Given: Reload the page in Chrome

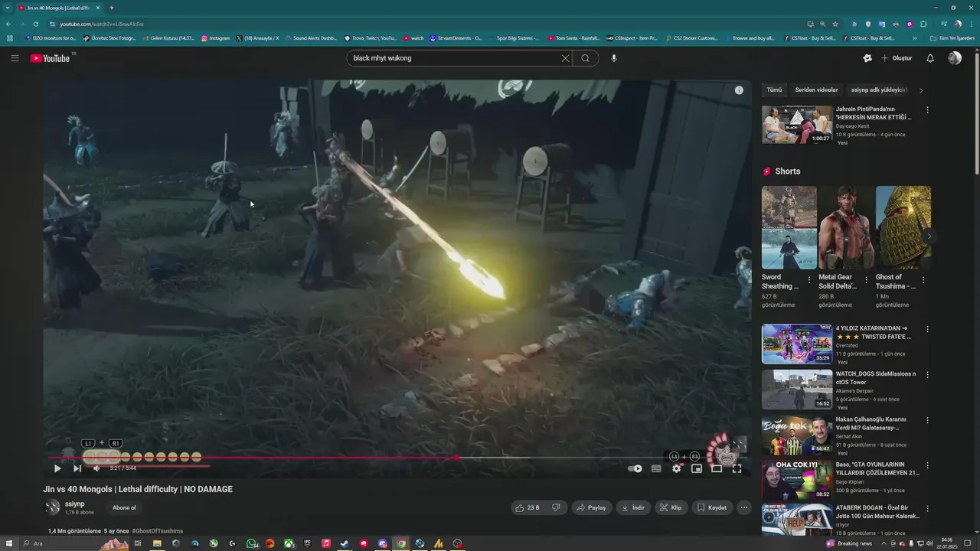Looking at the screenshot, I should coord(35,24).
